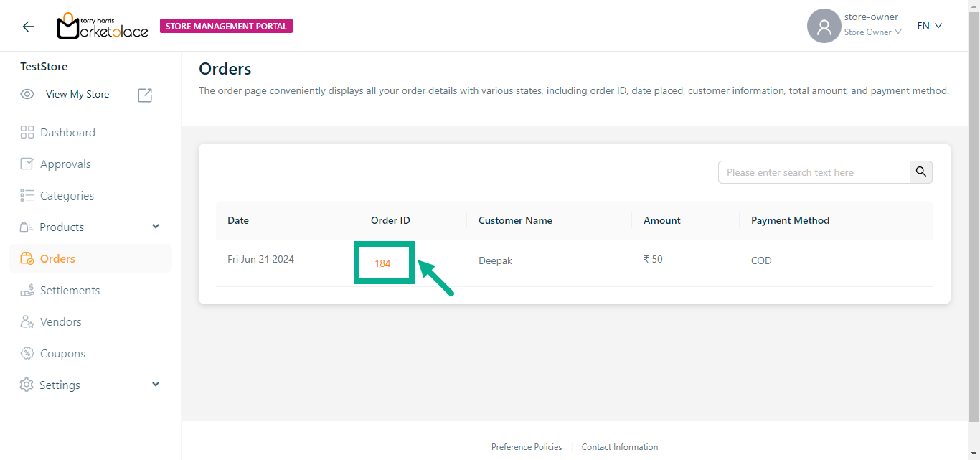
Task: Select Categories in the sidebar
Action: coord(67,195)
